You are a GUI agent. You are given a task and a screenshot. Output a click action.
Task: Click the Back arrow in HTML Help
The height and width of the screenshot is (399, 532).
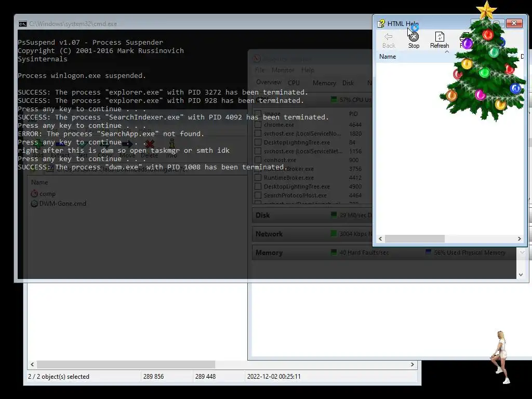coord(389,37)
